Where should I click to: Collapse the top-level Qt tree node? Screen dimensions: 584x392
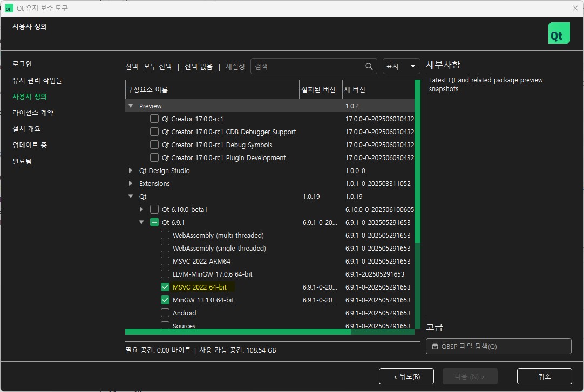[x=131, y=196]
